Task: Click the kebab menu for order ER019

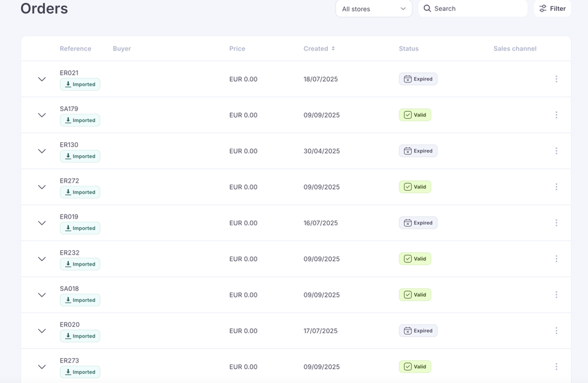Action: 556,223
